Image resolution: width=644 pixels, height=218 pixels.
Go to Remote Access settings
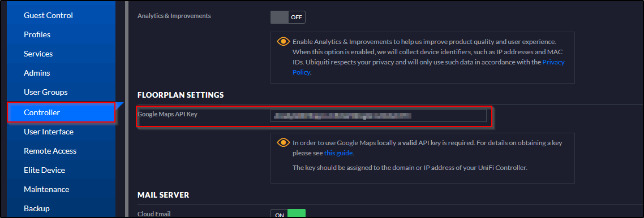[50, 151]
